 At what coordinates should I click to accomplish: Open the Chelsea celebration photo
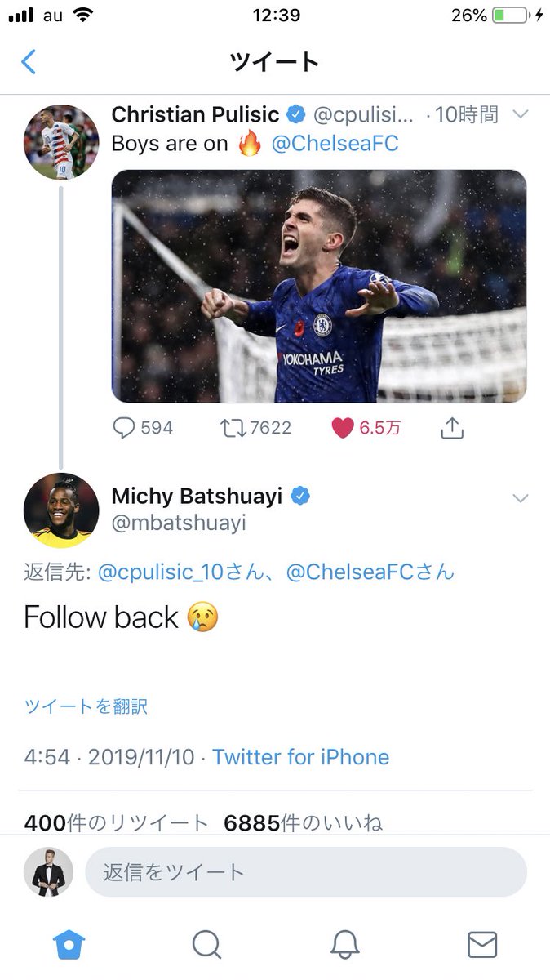click(319, 286)
